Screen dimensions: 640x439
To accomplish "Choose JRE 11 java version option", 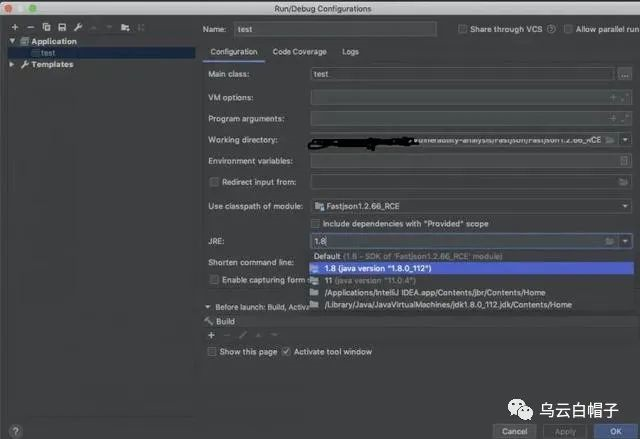I will (x=471, y=281).
